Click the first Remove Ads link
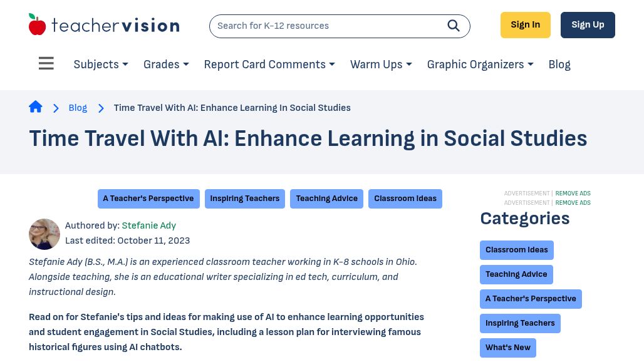644x362 pixels. coord(573,194)
